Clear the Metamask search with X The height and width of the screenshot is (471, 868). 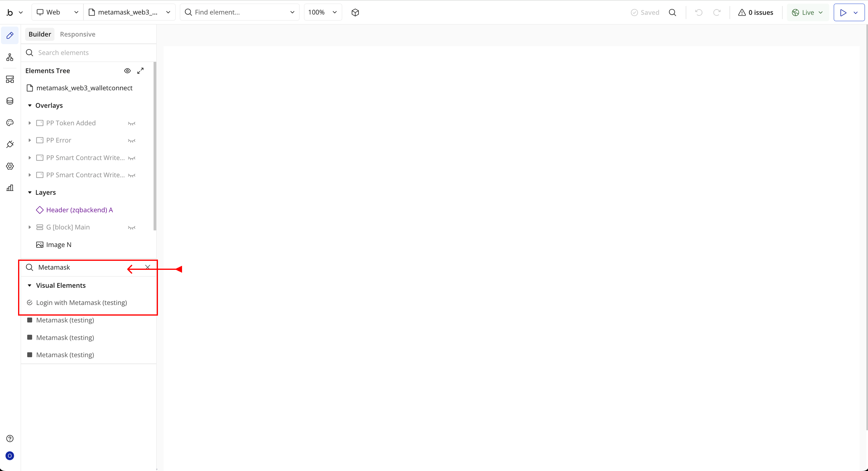click(x=148, y=267)
